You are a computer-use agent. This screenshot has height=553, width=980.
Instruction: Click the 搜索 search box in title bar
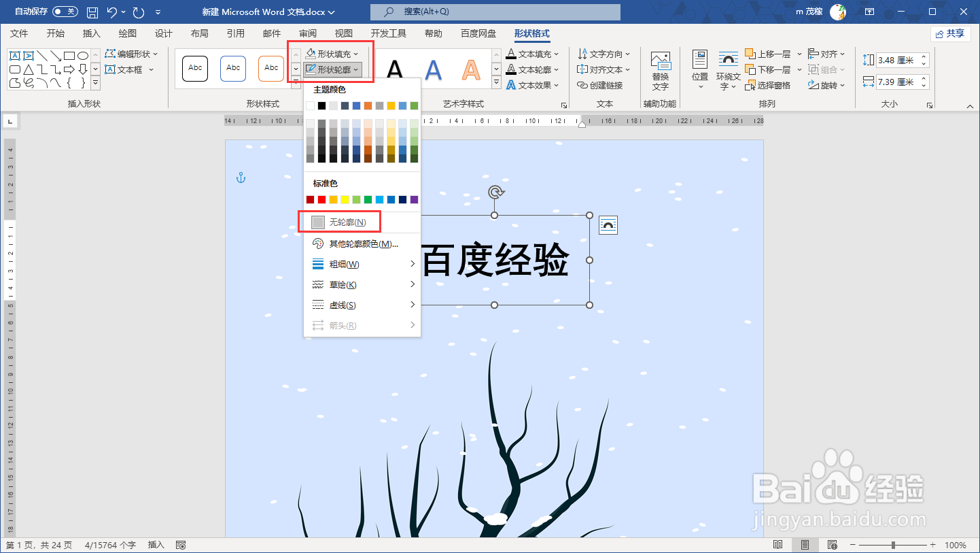(x=495, y=12)
